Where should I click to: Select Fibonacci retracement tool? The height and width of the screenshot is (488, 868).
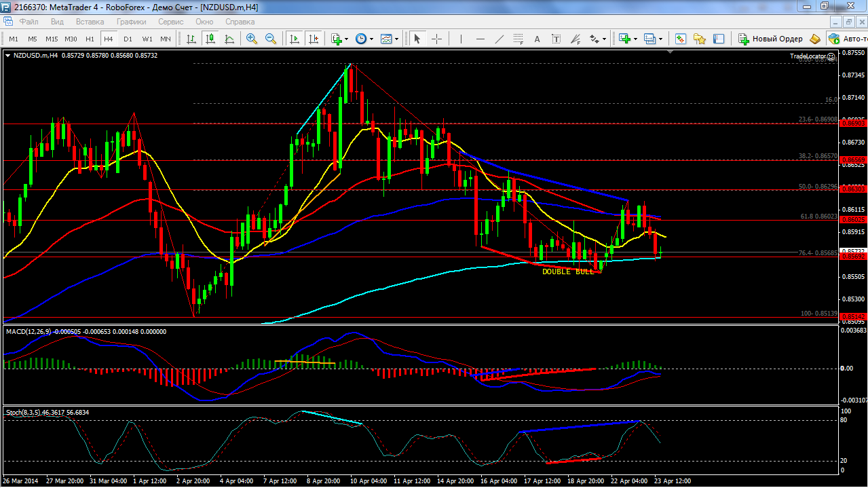[518, 39]
